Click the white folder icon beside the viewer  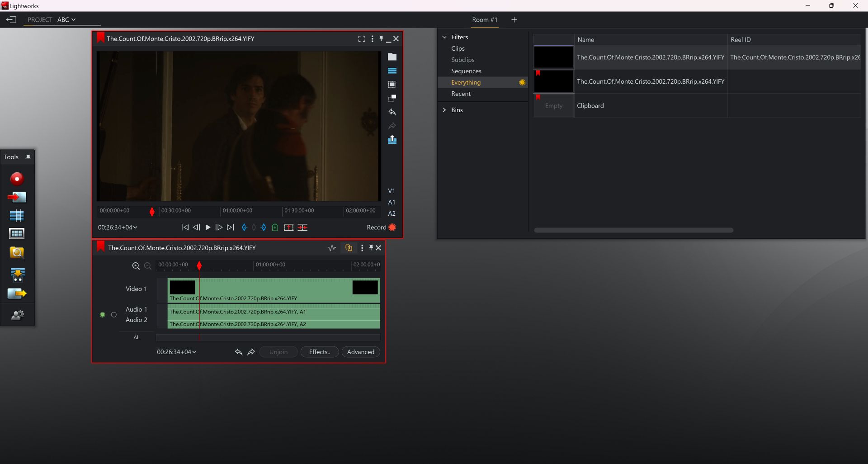[392, 57]
